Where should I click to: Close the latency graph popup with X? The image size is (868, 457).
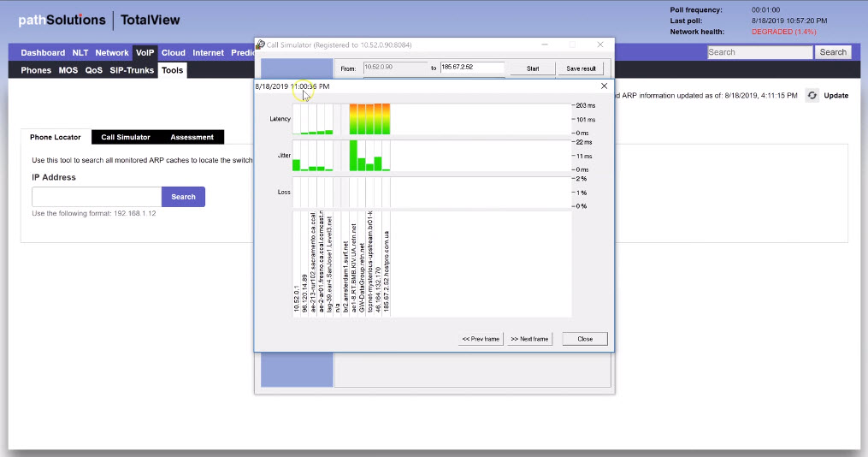tap(604, 86)
